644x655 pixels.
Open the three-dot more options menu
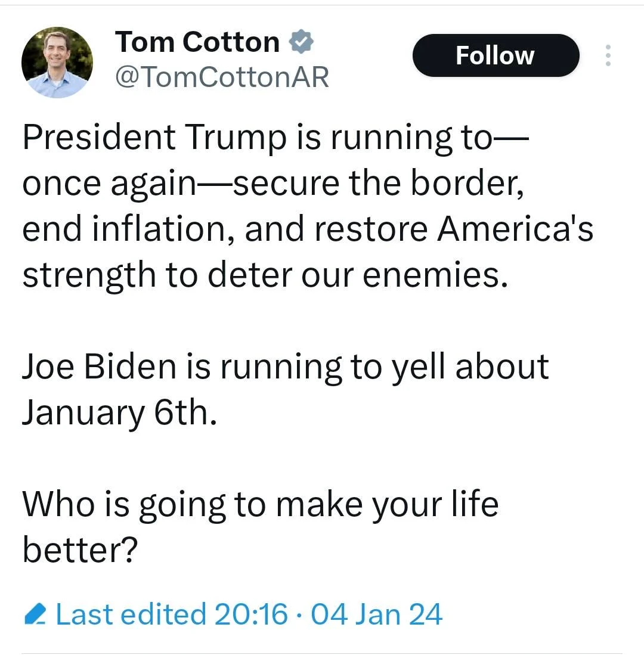(608, 55)
